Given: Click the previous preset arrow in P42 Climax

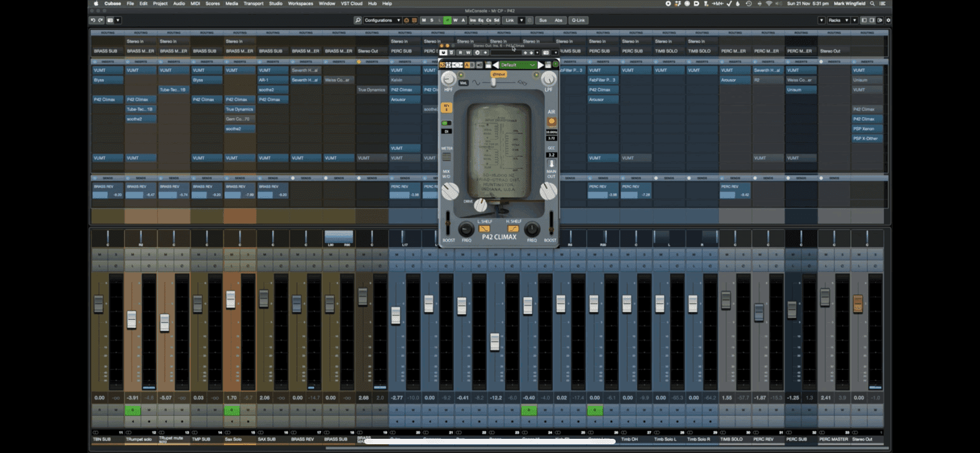Looking at the screenshot, I should click(495, 65).
